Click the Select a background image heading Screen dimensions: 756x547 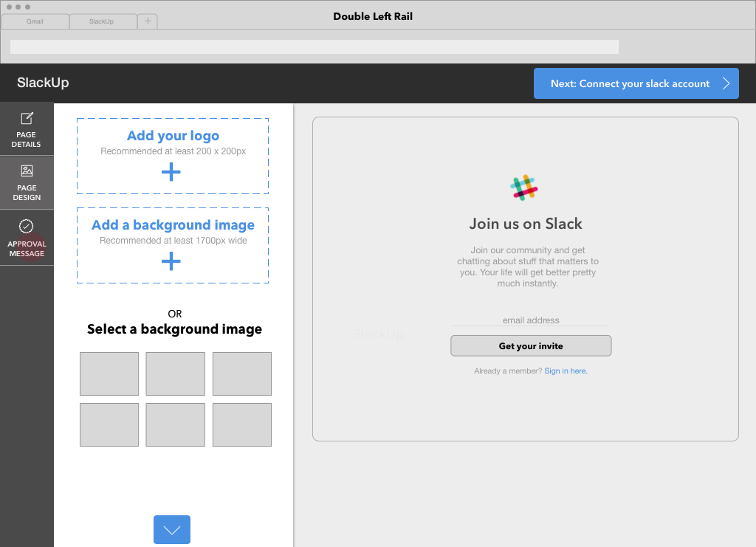point(174,329)
